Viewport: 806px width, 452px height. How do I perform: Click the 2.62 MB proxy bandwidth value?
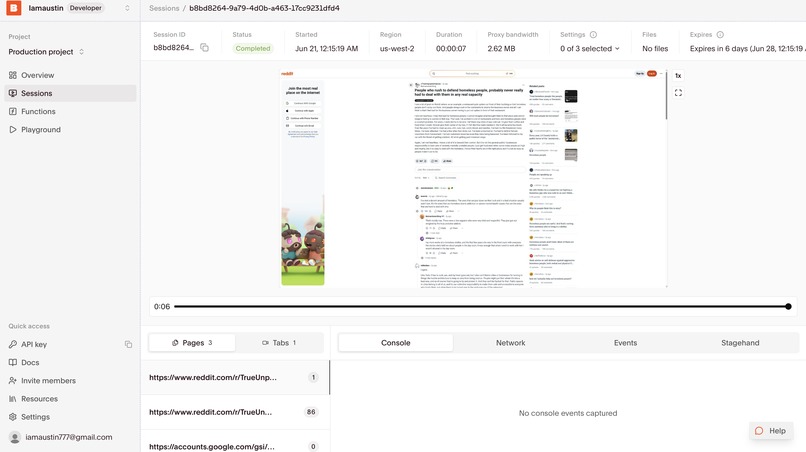501,48
